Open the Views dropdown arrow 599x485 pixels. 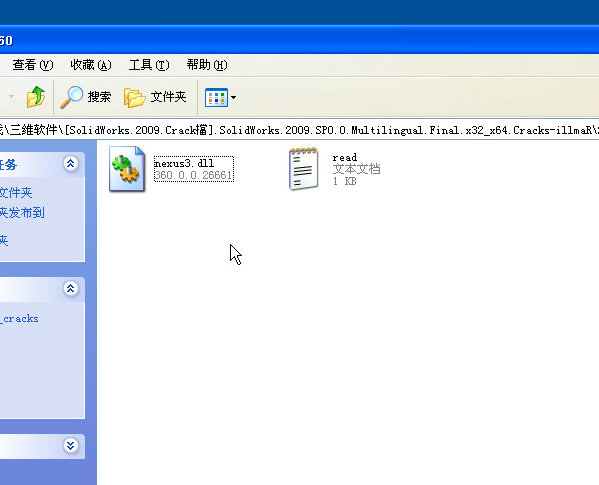point(233,97)
